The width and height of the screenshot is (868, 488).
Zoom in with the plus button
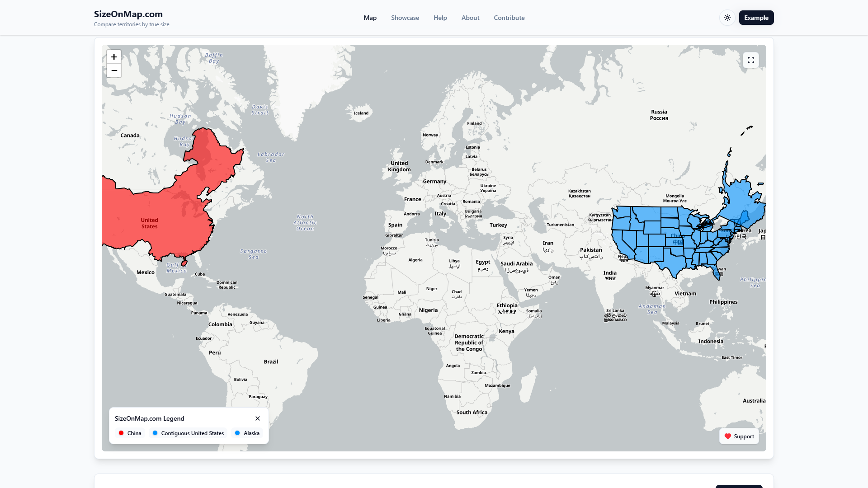[114, 57]
